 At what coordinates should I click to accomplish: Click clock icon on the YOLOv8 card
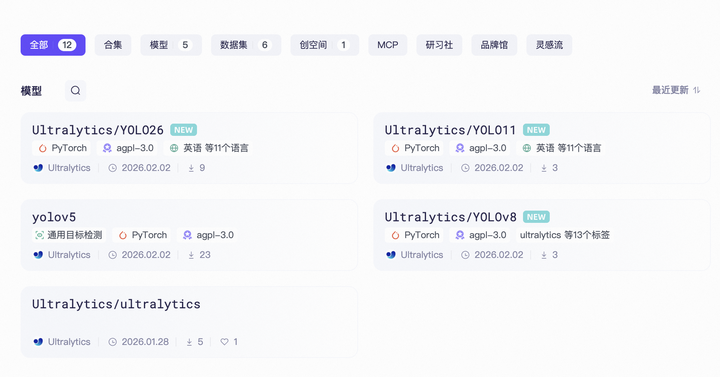coord(465,255)
